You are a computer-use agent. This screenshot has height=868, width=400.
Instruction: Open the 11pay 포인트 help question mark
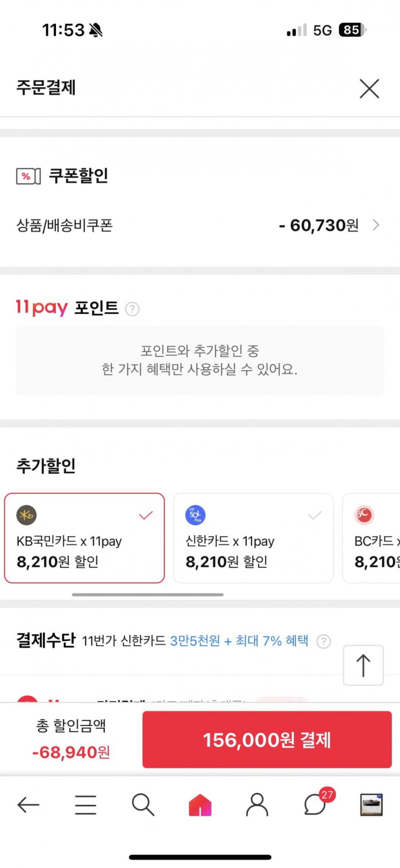[132, 309]
